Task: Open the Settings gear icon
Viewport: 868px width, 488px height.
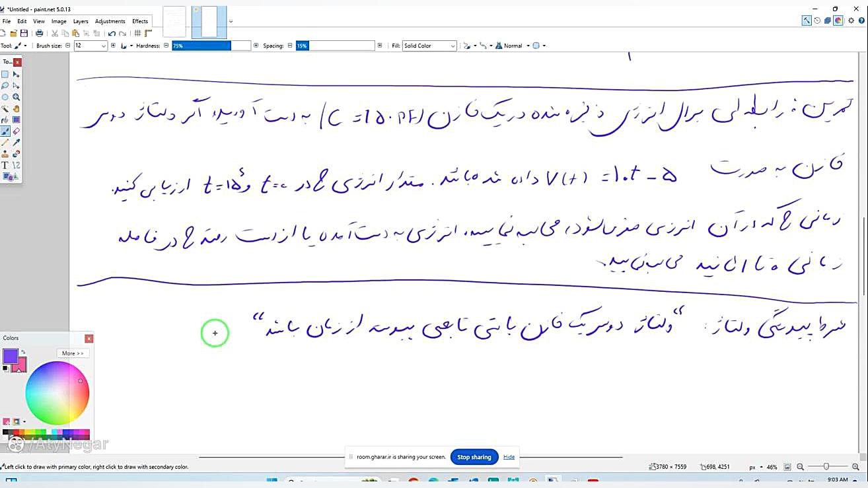Action: [851, 20]
